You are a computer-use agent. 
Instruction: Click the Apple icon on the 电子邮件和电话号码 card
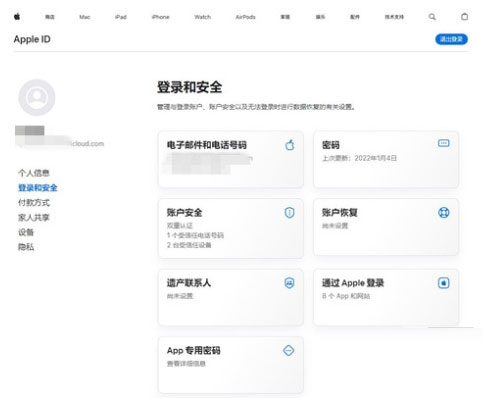290,145
